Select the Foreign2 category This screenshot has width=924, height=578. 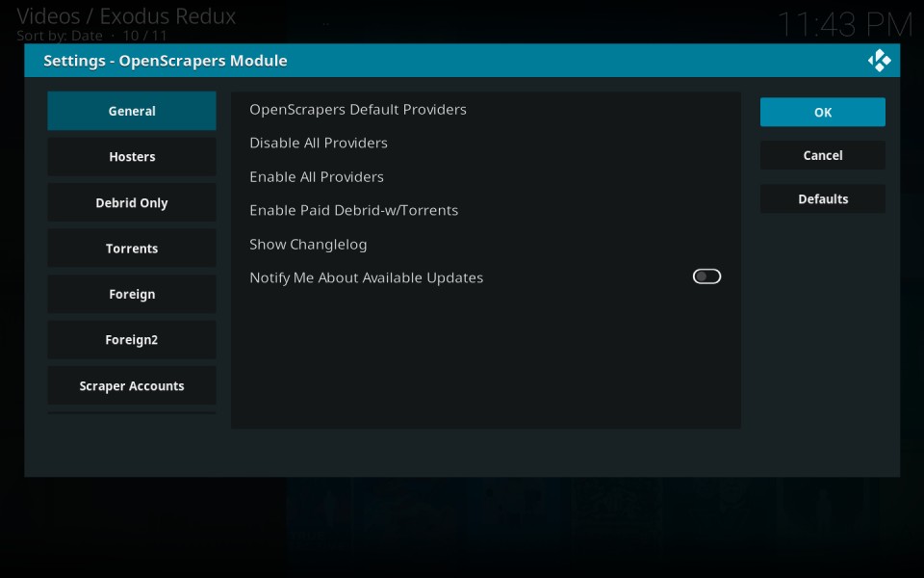(x=132, y=340)
